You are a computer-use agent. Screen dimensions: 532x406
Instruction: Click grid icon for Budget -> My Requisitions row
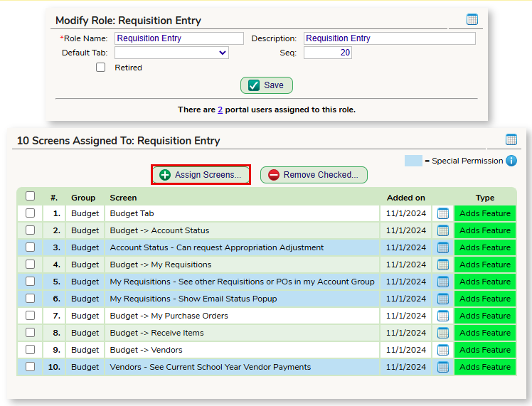(x=443, y=265)
